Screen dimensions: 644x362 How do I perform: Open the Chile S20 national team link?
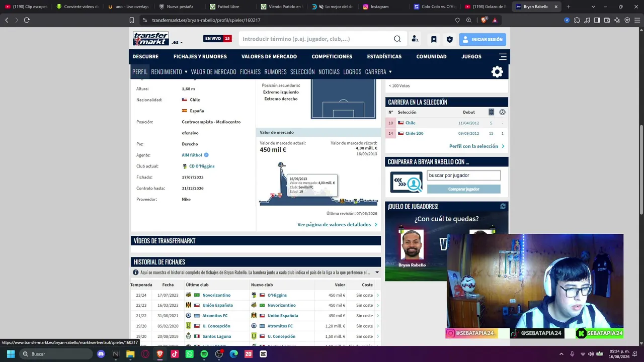414,134
